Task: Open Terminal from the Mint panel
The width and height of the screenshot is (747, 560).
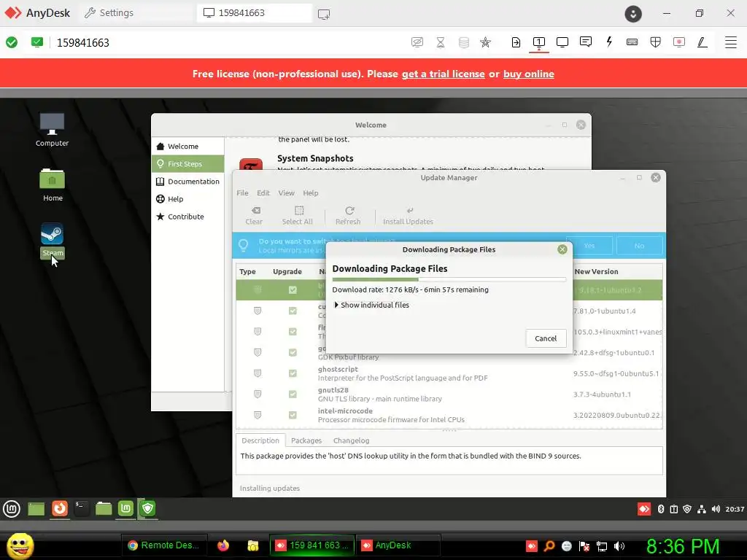Action: pos(82,508)
